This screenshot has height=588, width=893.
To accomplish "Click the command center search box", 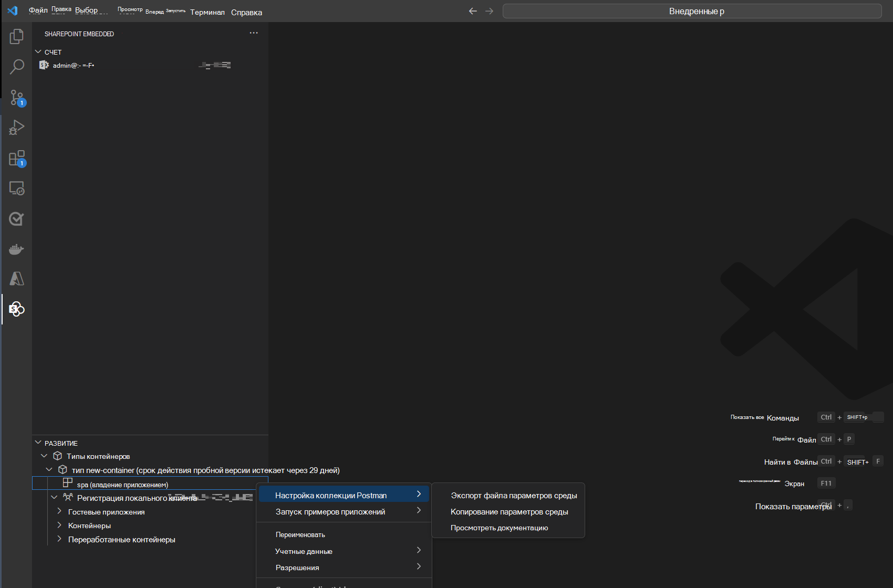I will point(692,11).
